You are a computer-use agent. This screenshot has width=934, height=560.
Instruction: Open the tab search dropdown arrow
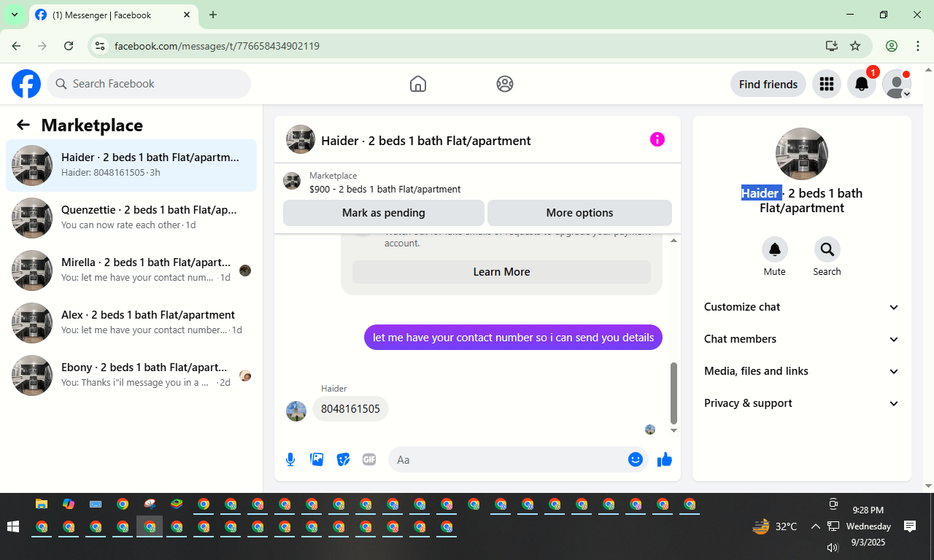(x=15, y=15)
